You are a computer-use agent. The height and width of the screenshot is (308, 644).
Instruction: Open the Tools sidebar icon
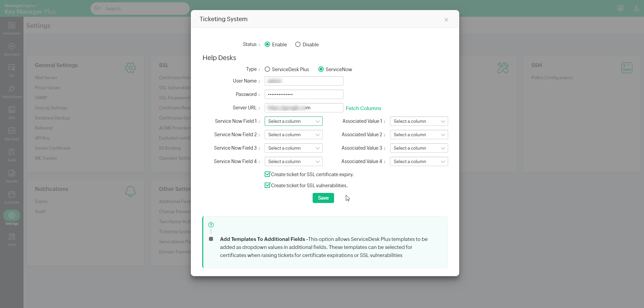click(x=12, y=237)
